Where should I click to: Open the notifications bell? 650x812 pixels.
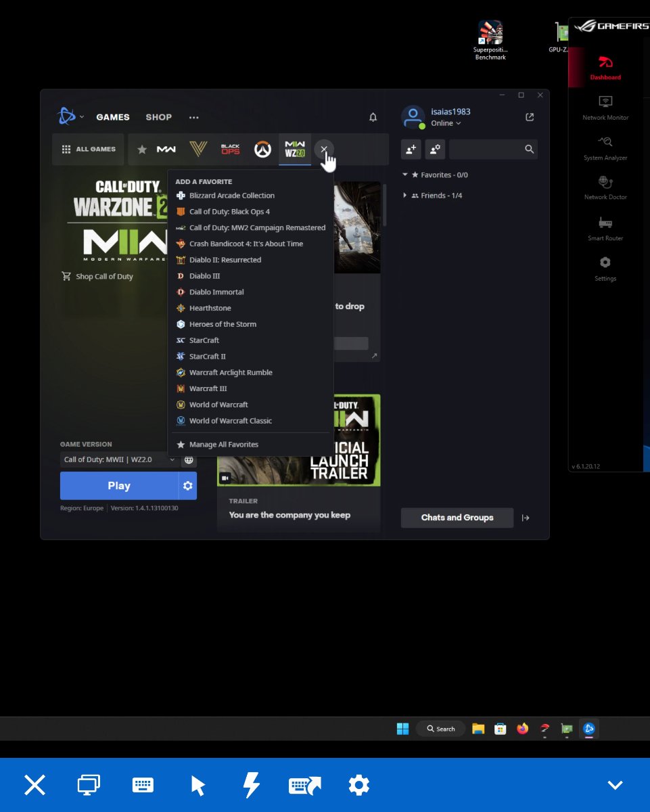(x=373, y=117)
